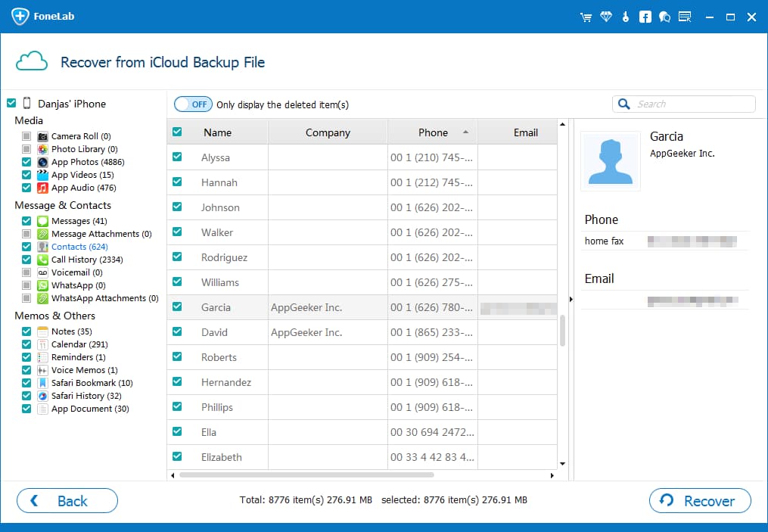Screen dimensions: 768x532
Task: Click the magnifier icon in the search box
Action: pos(623,103)
